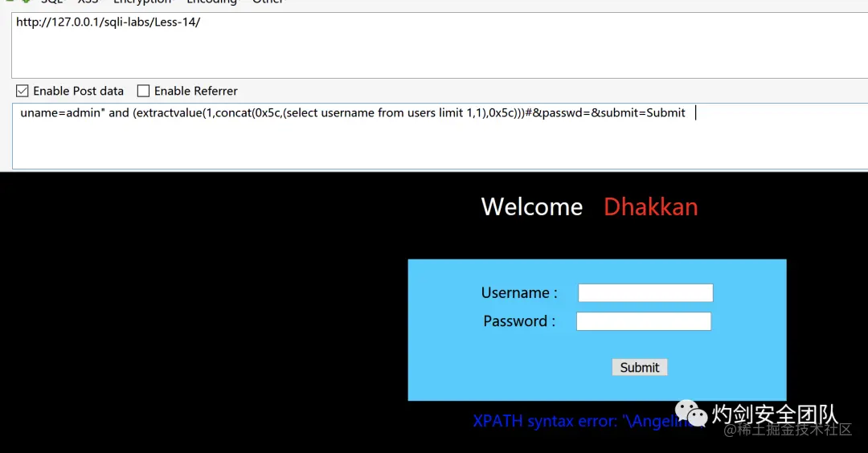Tick the Enable Referrer checkbox

(x=143, y=91)
